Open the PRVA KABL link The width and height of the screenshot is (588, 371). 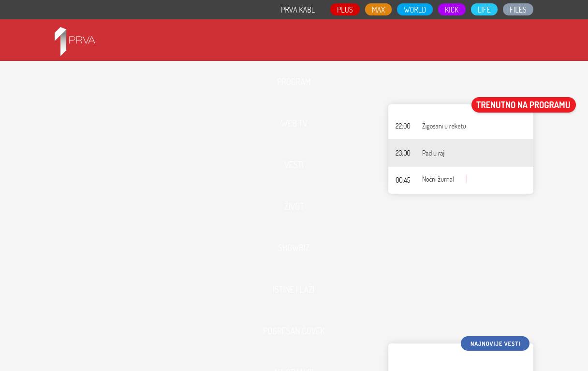tap(297, 10)
